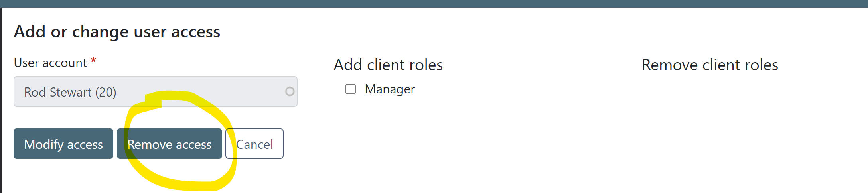
Task: Click the 'User account' field label
Action: click(x=50, y=63)
